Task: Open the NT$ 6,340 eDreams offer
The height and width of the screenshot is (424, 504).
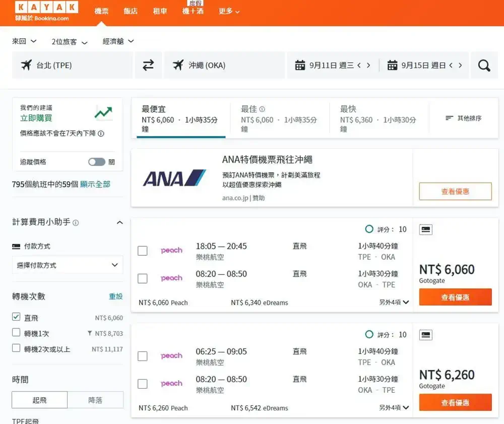Action: point(260,303)
